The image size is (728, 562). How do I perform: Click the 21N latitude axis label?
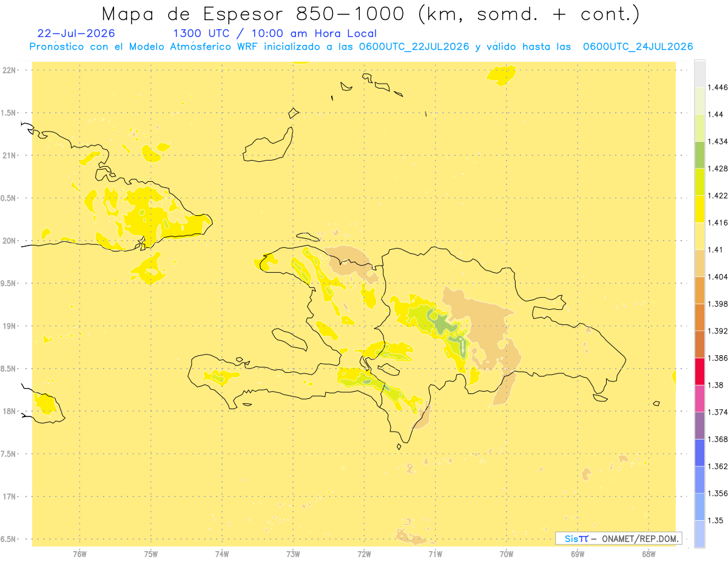point(10,155)
